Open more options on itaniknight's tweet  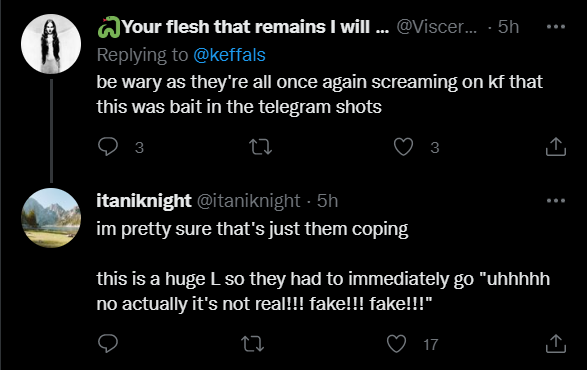[556, 201]
